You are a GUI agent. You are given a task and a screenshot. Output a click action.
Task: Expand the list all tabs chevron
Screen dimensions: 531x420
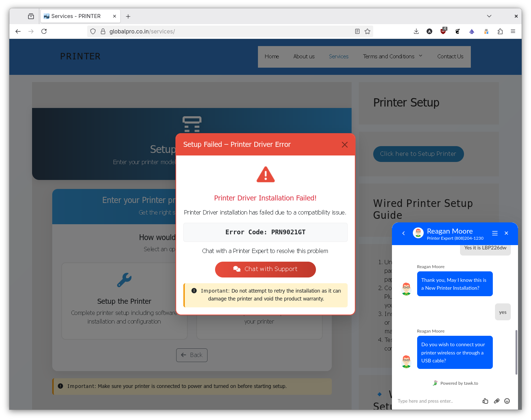point(489,16)
